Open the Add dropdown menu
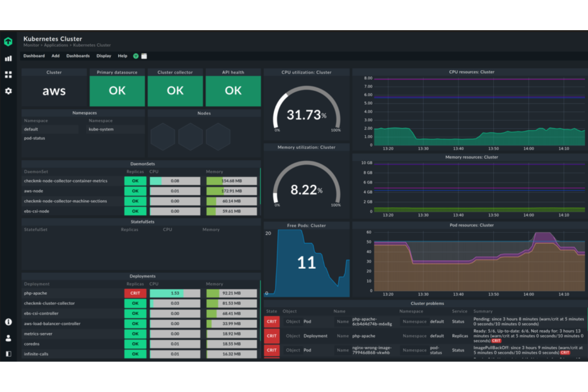588x392 pixels. point(55,56)
